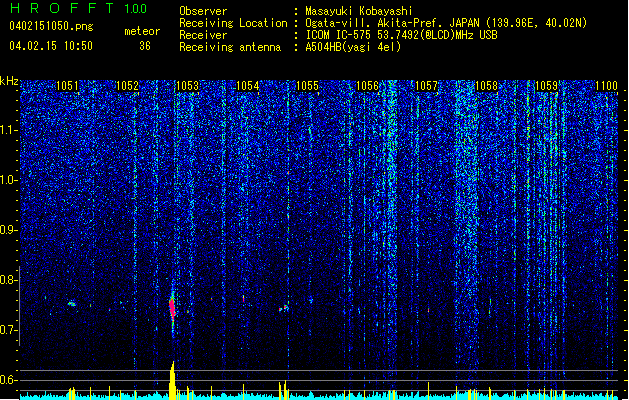
Task: Click the HROFFT 1.0.0 title text
Action: [x=78, y=8]
